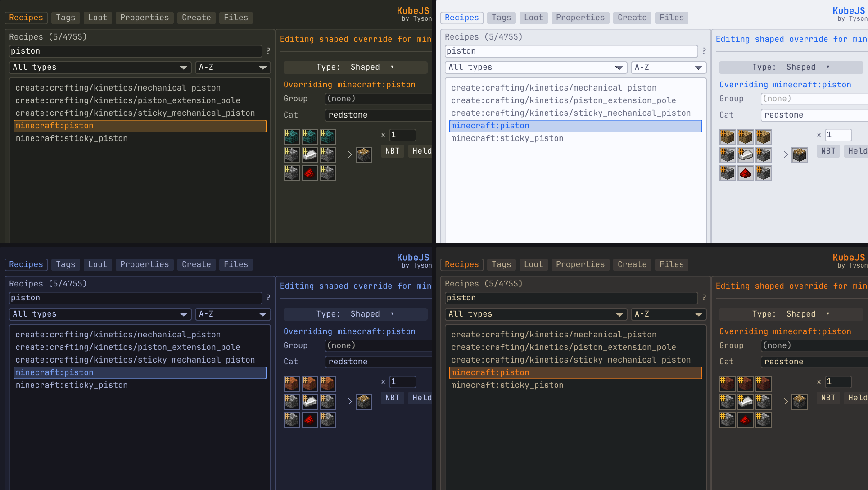Viewport: 868px width, 490px height.
Task: Select the top-left oak plank slot in the light-theme grid
Action: 728,137
